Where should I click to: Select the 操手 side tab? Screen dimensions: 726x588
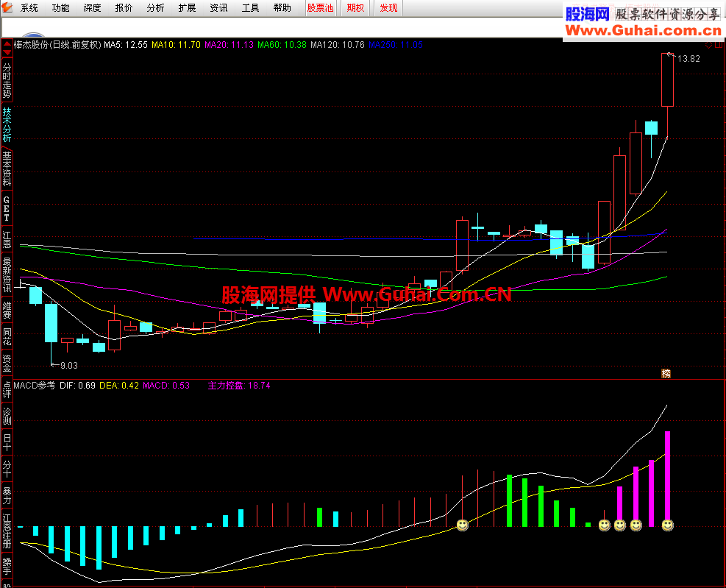pos(7,566)
